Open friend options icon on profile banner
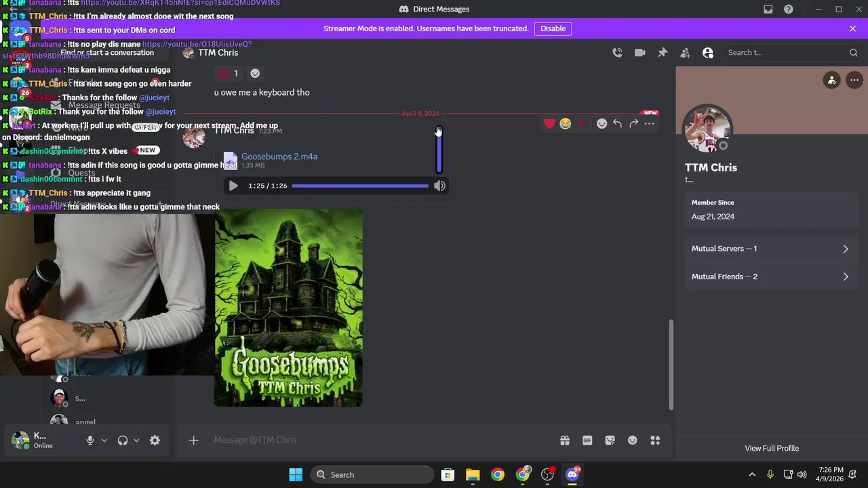 click(832, 80)
